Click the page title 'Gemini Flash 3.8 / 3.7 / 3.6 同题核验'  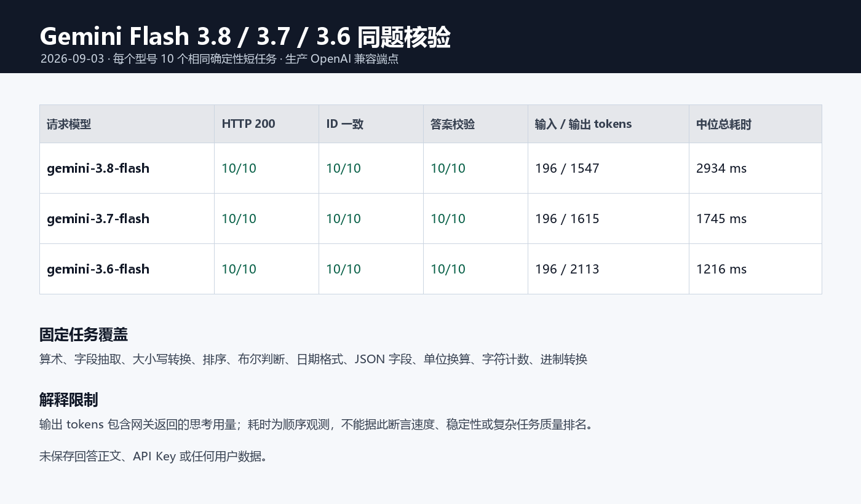245,37
